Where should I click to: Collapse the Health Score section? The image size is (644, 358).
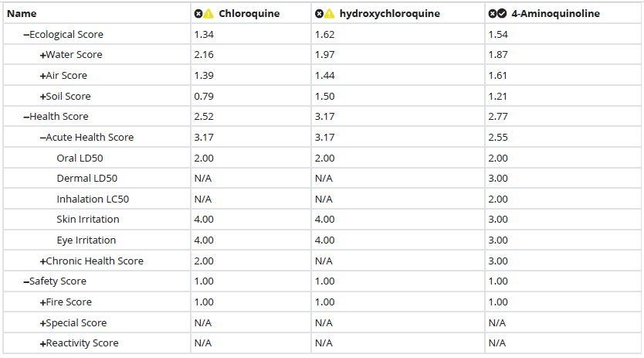point(26,117)
